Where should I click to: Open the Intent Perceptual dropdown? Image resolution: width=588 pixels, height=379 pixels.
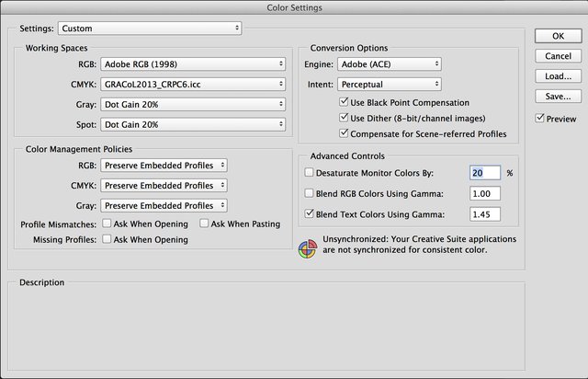click(x=390, y=84)
